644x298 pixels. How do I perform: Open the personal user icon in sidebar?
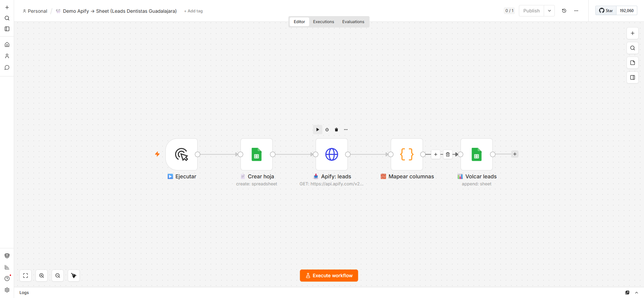[x=7, y=56]
